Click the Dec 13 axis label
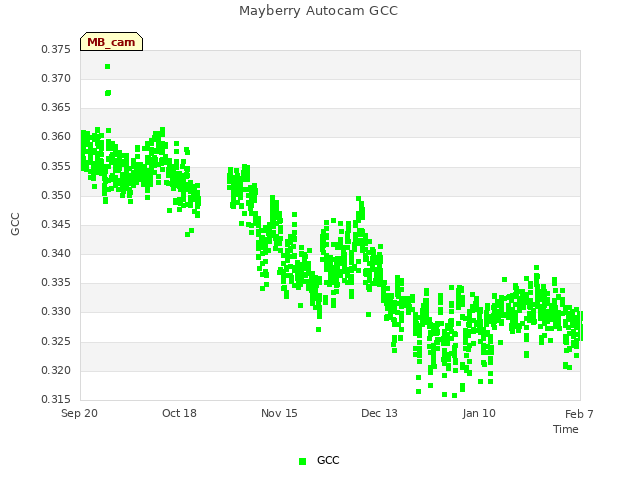Screen dimensions: 640x480 [379, 413]
